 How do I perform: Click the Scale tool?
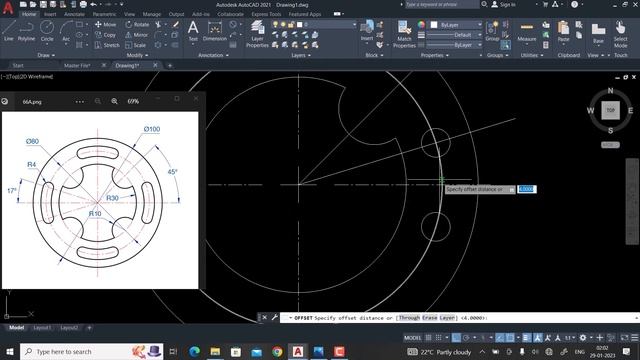(x=136, y=45)
